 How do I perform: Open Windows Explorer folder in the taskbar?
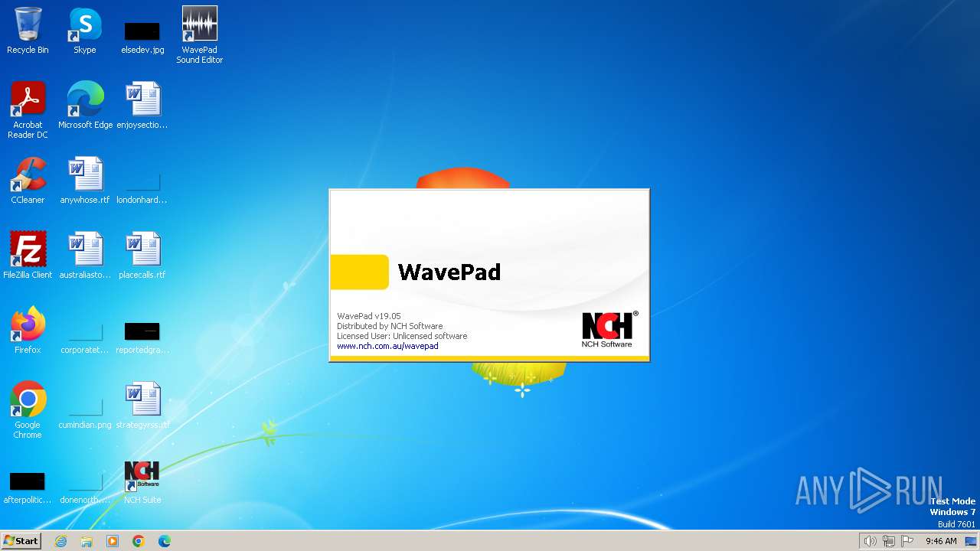87,541
